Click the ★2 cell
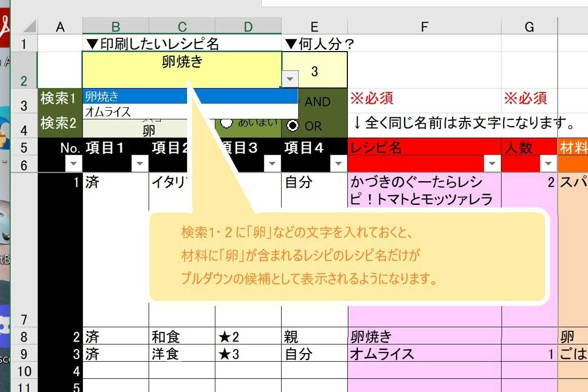This screenshot has width=588, height=392. [x=248, y=336]
